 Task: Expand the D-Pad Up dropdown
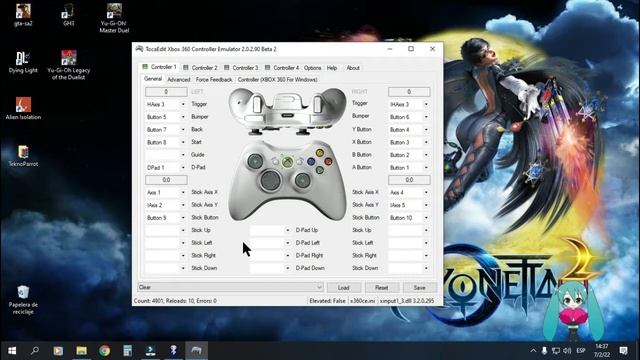point(287,230)
